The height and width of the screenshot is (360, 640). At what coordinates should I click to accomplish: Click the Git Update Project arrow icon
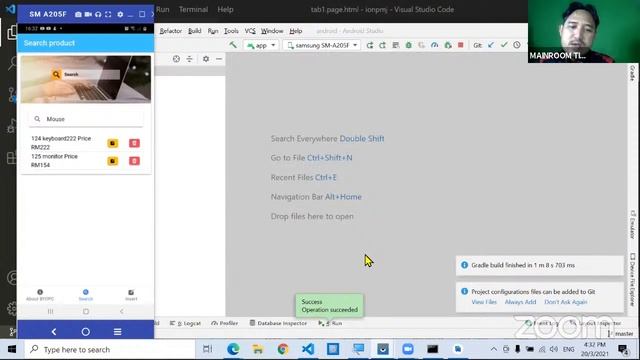491,45
